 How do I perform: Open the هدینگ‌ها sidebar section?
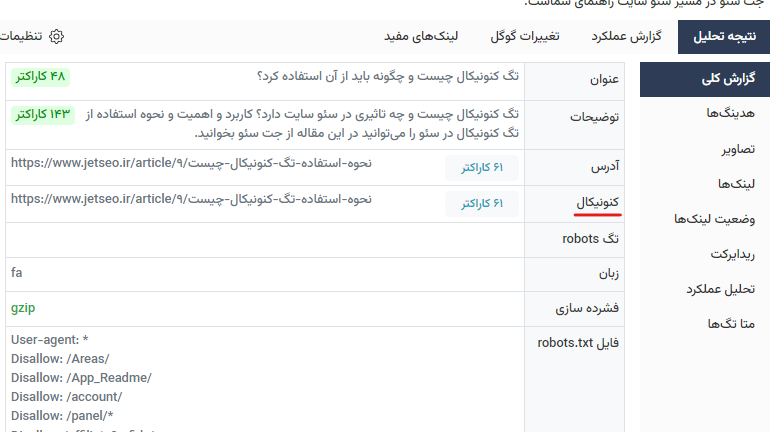pyautogui.click(x=730, y=114)
